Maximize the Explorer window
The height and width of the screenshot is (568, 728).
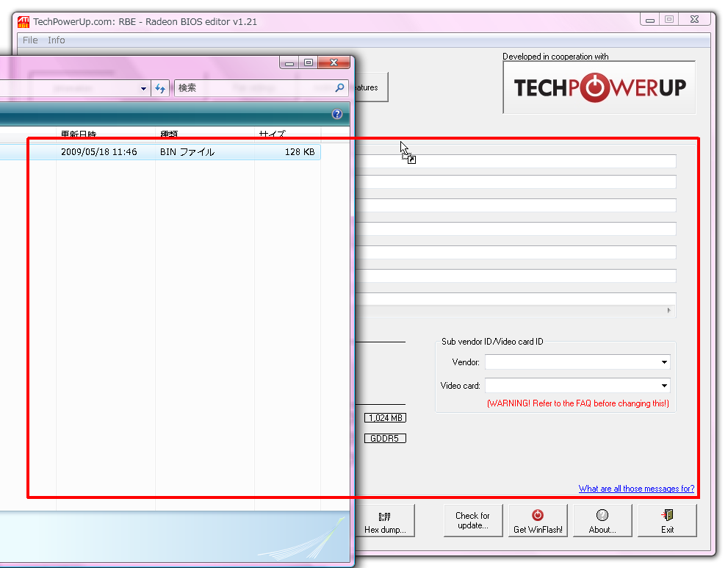coord(309,62)
